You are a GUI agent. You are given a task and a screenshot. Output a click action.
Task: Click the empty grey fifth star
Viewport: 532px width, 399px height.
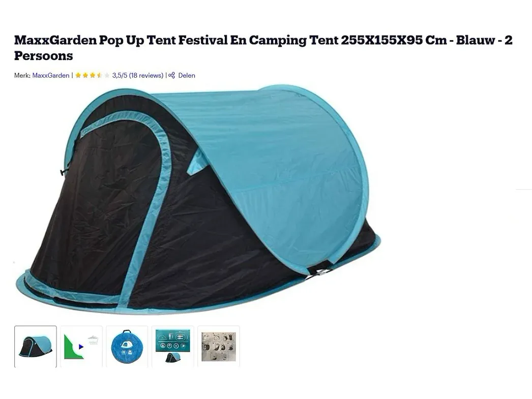[106, 75]
